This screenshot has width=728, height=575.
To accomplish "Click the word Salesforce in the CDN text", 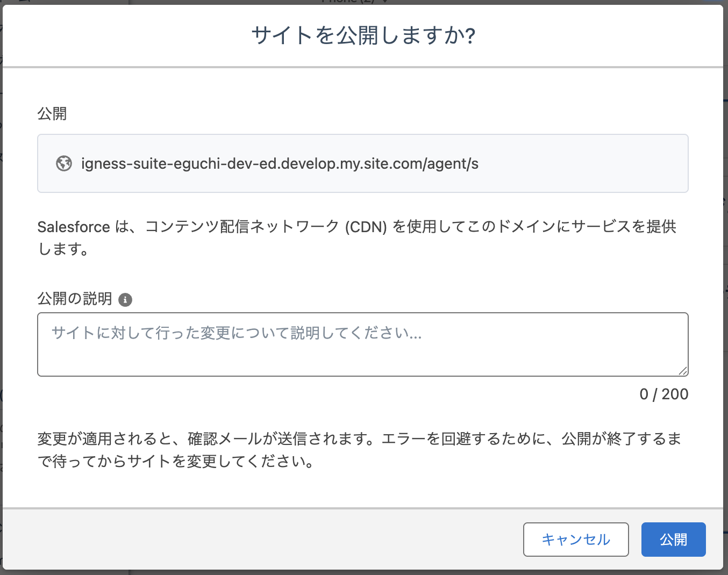I will coord(74,227).
